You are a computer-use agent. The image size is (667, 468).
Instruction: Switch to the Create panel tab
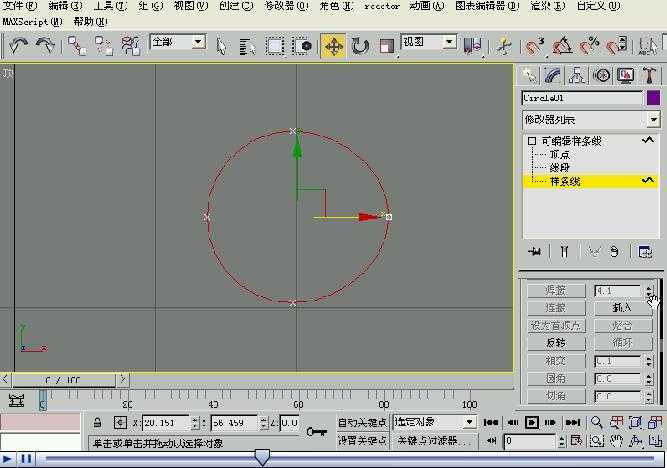click(529, 76)
